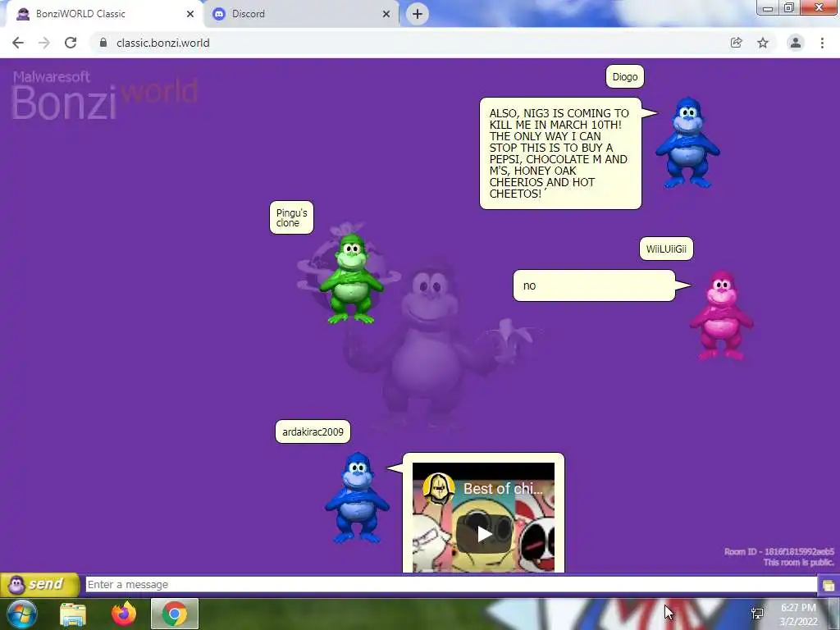Image resolution: width=840 pixels, height=630 pixels.
Task: Open File Explorer from taskbar
Action: [x=73, y=614]
